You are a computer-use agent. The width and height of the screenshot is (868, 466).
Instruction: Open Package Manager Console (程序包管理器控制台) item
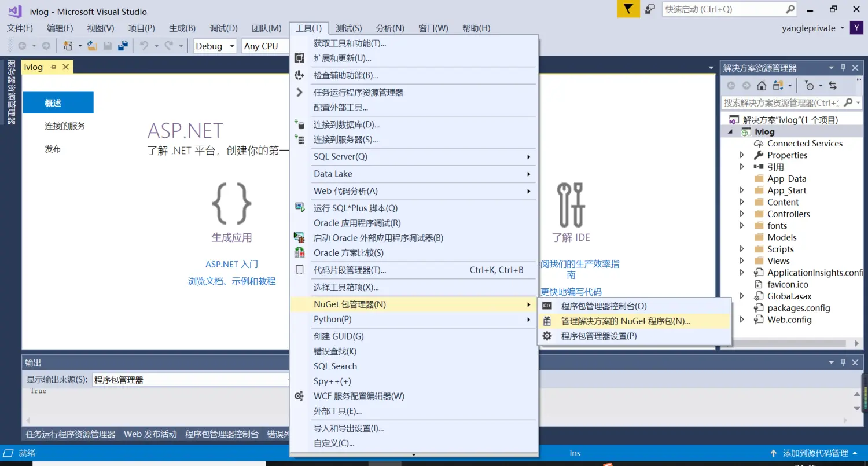pos(635,306)
